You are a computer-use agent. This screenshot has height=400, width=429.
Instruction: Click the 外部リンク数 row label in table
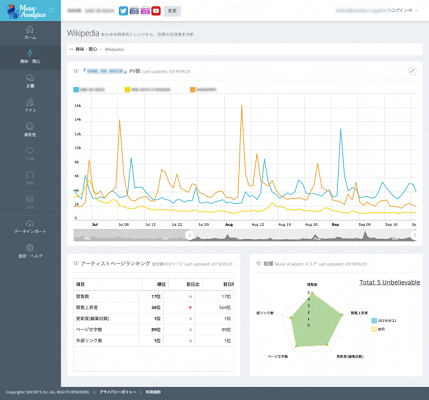[89, 341]
